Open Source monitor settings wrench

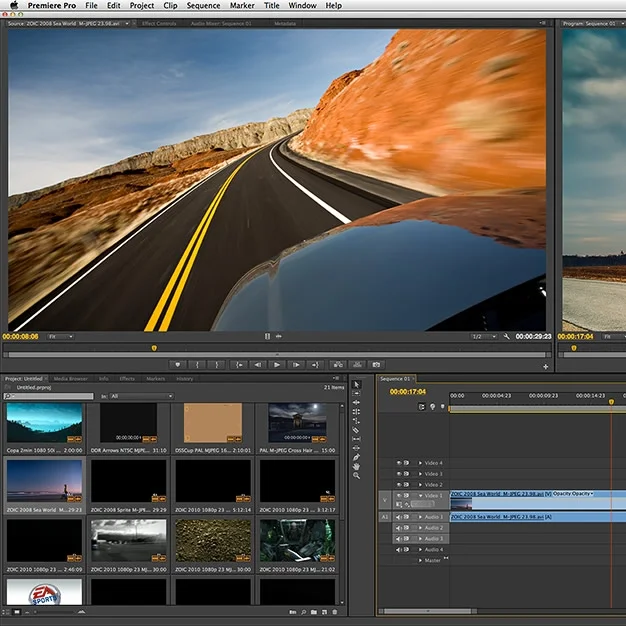(x=506, y=337)
